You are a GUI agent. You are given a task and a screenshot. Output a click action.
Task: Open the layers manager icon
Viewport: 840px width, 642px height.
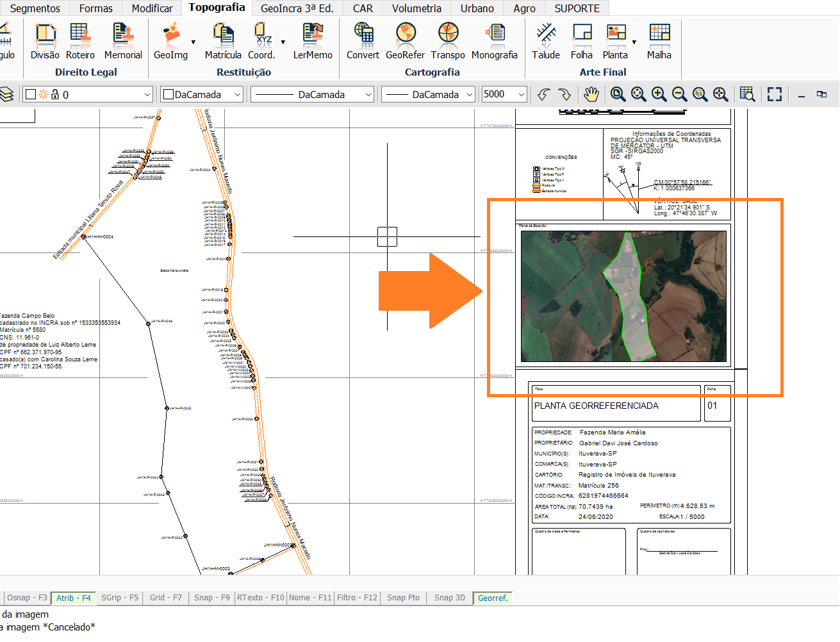[x=6, y=94]
